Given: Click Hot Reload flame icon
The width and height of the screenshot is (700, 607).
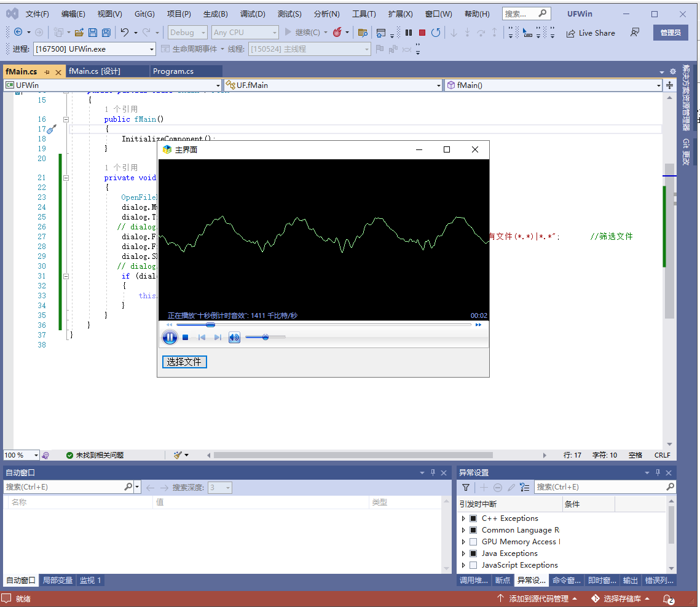Looking at the screenshot, I should (337, 32).
